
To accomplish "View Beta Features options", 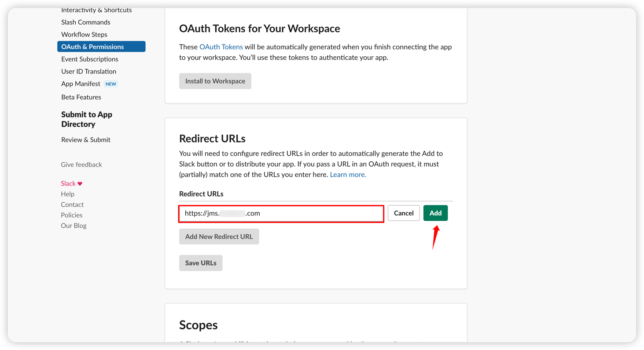I will (81, 97).
